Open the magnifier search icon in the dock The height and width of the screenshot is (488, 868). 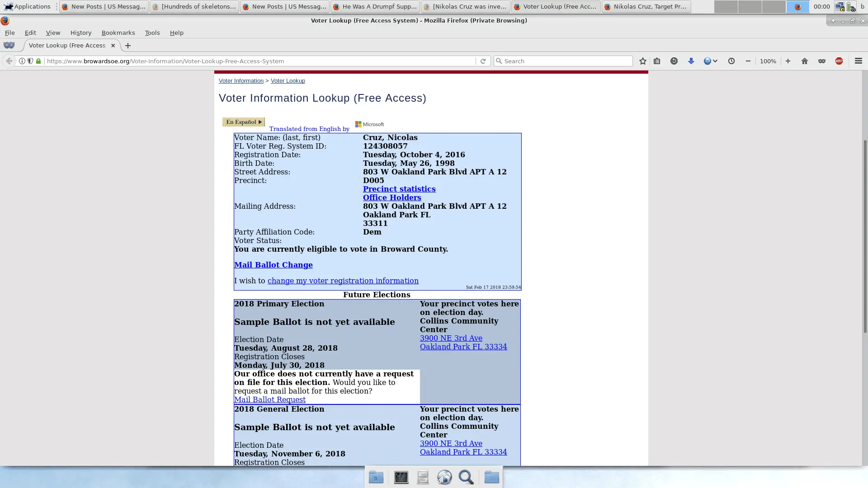(x=466, y=477)
